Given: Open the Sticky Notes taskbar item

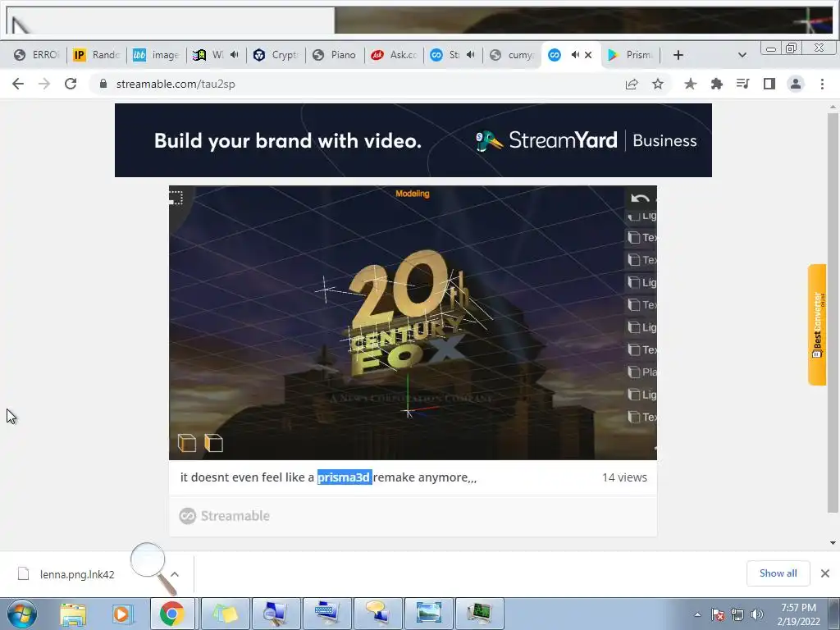Looking at the screenshot, I should point(226,614).
